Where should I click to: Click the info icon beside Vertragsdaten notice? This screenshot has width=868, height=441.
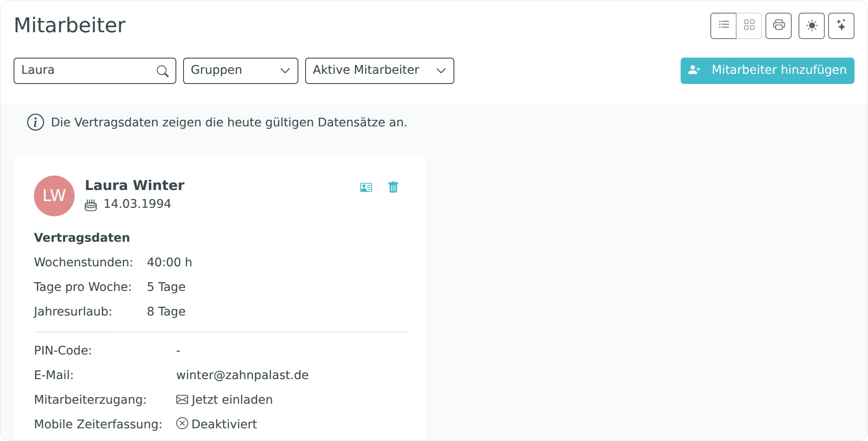tap(36, 123)
